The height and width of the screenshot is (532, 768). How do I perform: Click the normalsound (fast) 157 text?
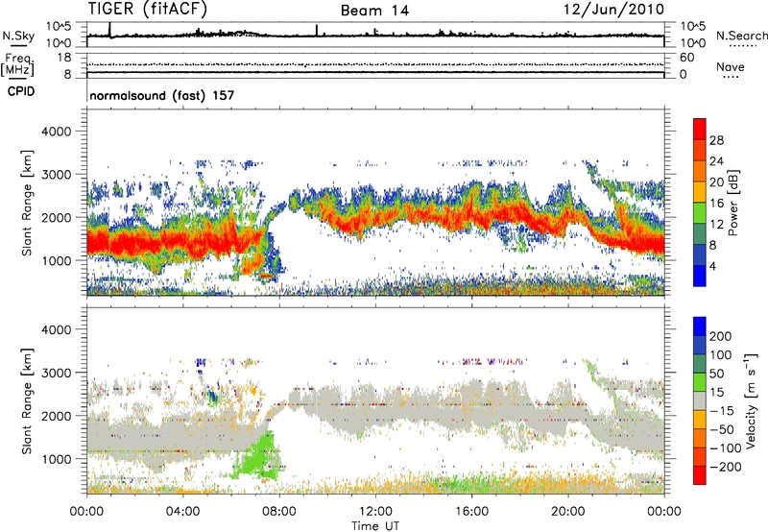pos(162,95)
